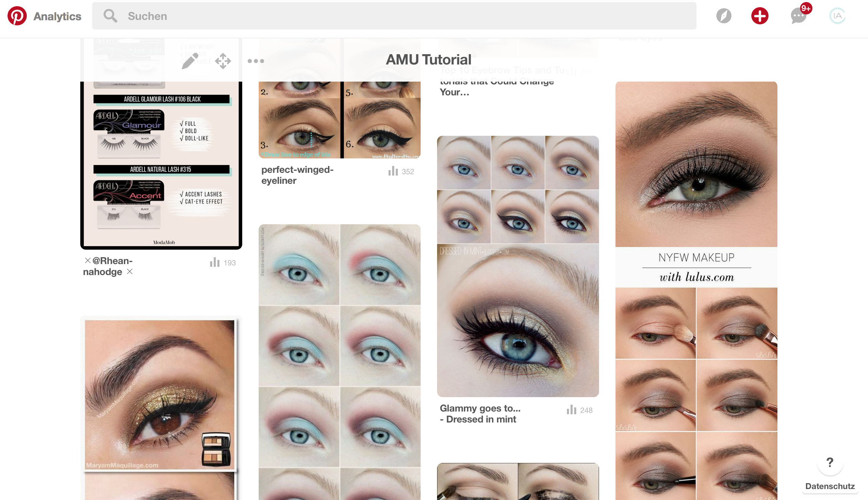Open the blue eyeshadow tutorial pin
Viewport: 868px width, 500px height.
[x=339, y=362]
